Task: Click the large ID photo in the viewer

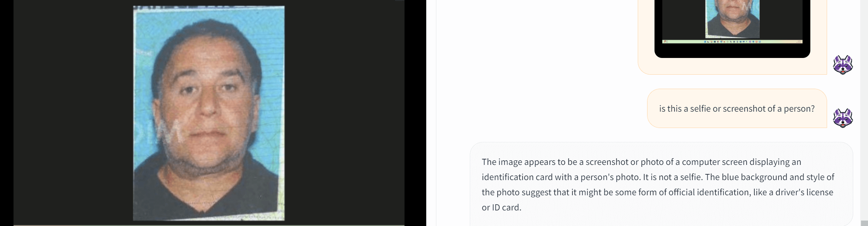Action: click(x=209, y=113)
